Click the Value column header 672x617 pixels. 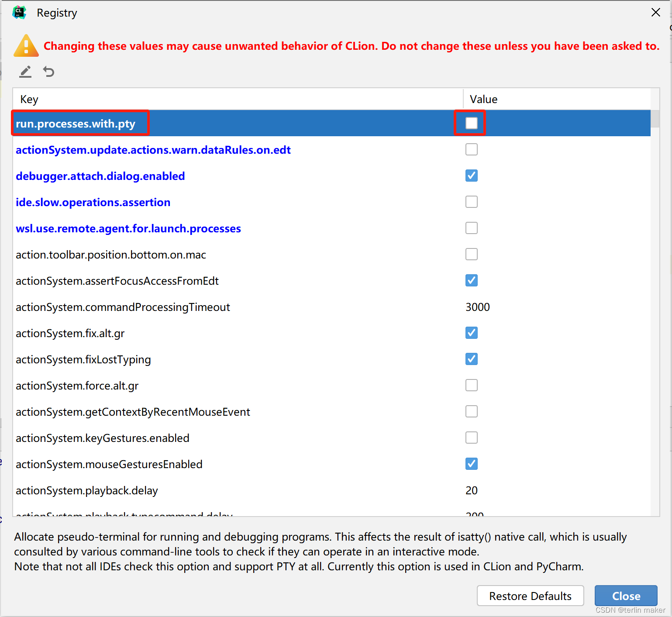click(557, 99)
